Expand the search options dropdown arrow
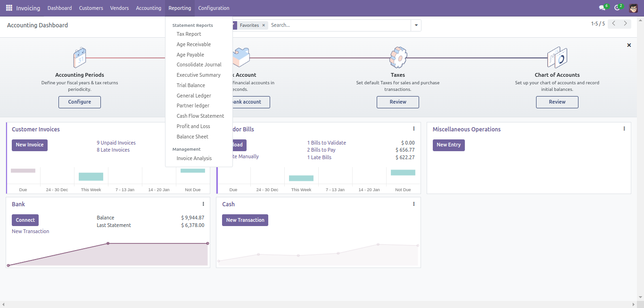The image size is (644, 308). pyautogui.click(x=416, y=25)
